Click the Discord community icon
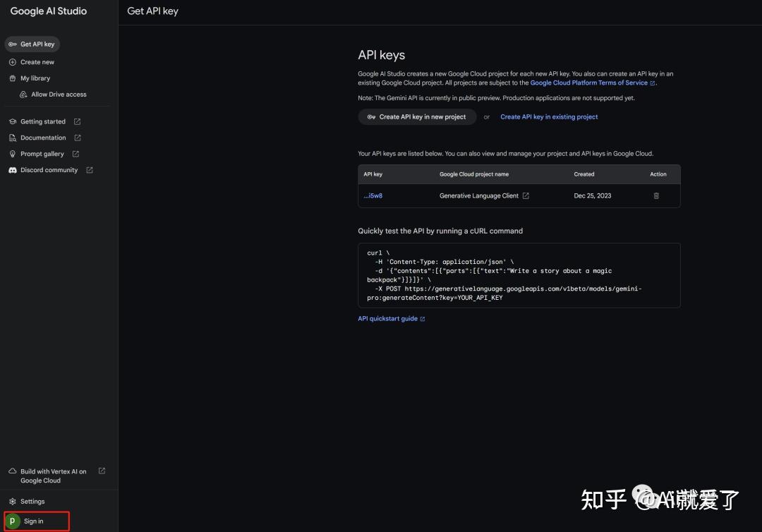Image resolution: width=762 pixels, height=532 pixels. point(12,169)
